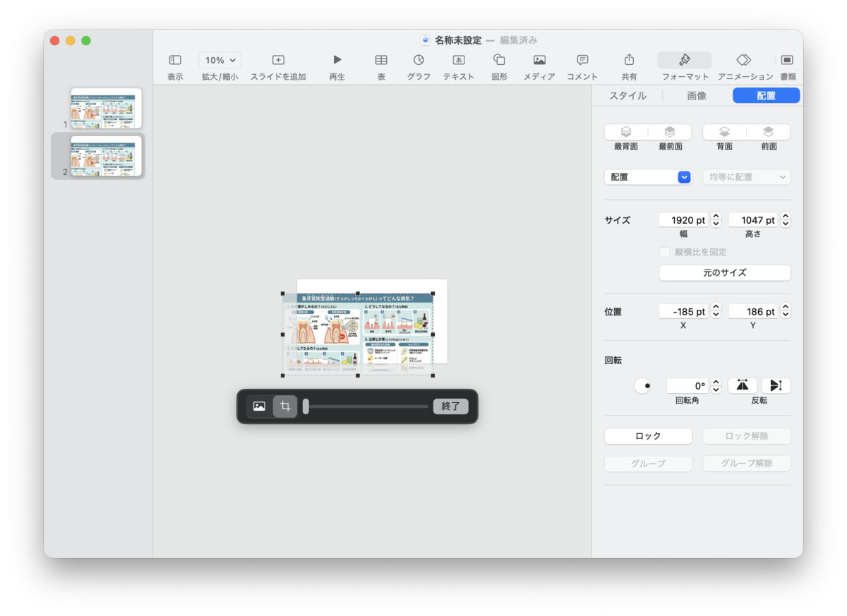
Task: Click the ロック解除 button
Action: click(747, 436)
